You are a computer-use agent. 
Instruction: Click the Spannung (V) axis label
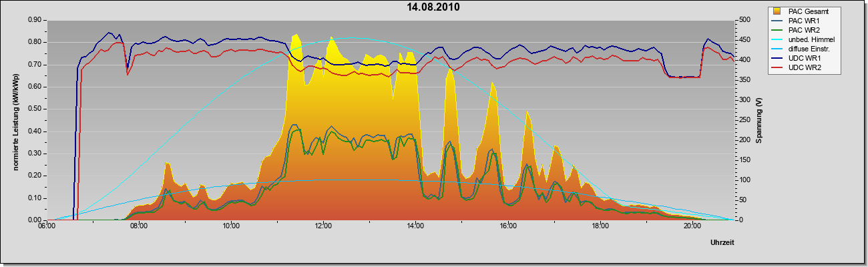pos(759,121)
